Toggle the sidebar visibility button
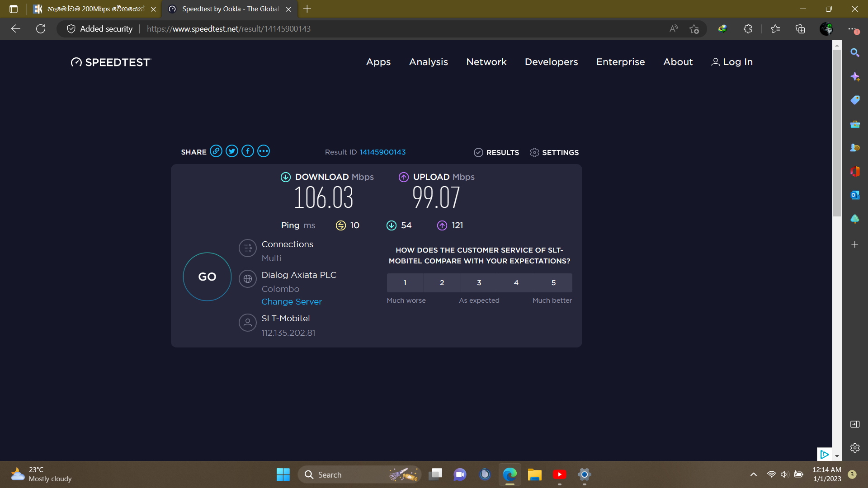 pyautogui.click(x=854, y=424)
